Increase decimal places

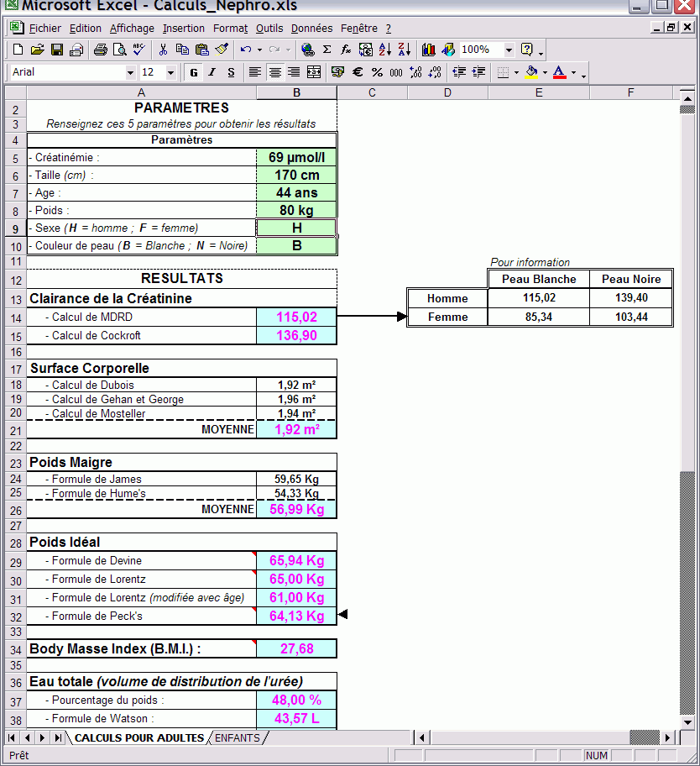[415, 72]
